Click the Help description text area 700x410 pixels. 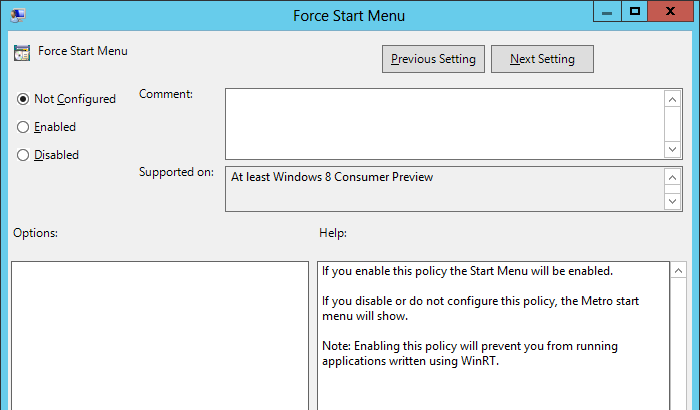[490, 330]
